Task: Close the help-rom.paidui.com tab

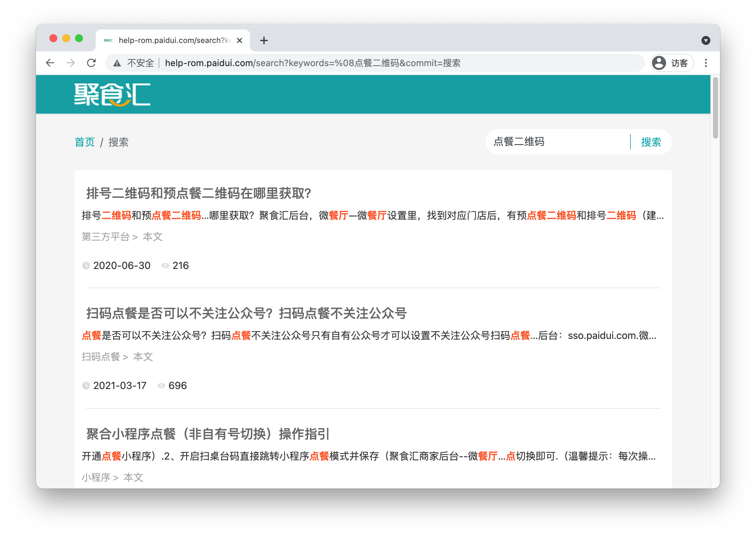Action: pyautogui.click(x=240, y=40)
